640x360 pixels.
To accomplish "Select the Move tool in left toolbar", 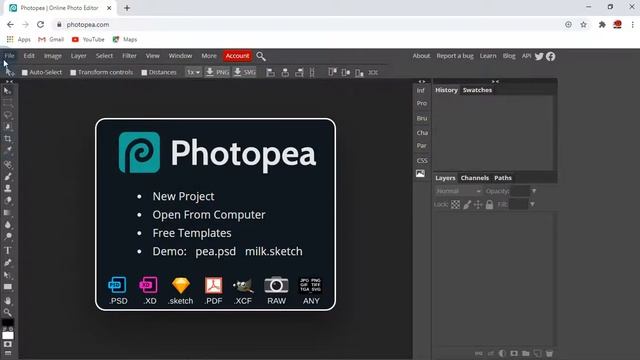I will [7, 91].
